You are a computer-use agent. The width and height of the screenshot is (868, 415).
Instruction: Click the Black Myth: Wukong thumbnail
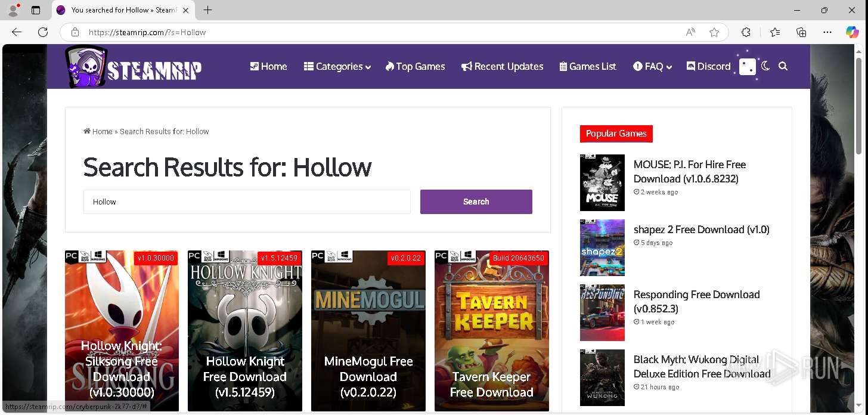[x=602, y=377]
